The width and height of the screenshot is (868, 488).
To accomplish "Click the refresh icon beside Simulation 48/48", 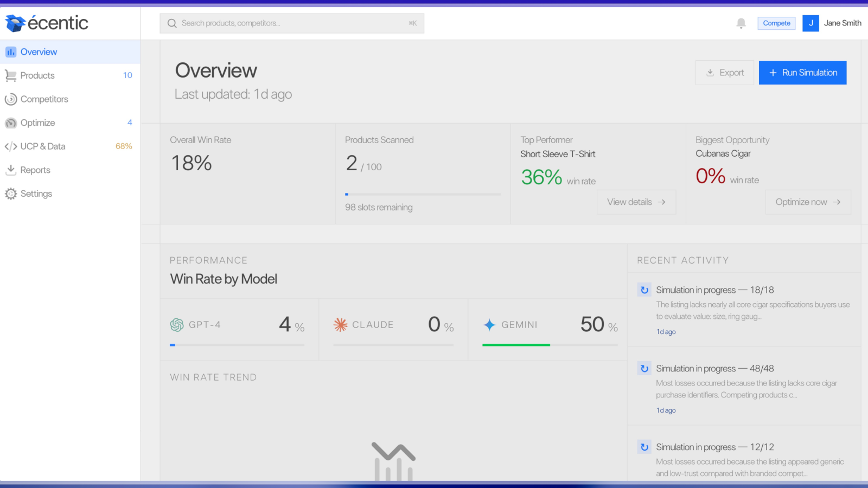I will click(644, 369).
